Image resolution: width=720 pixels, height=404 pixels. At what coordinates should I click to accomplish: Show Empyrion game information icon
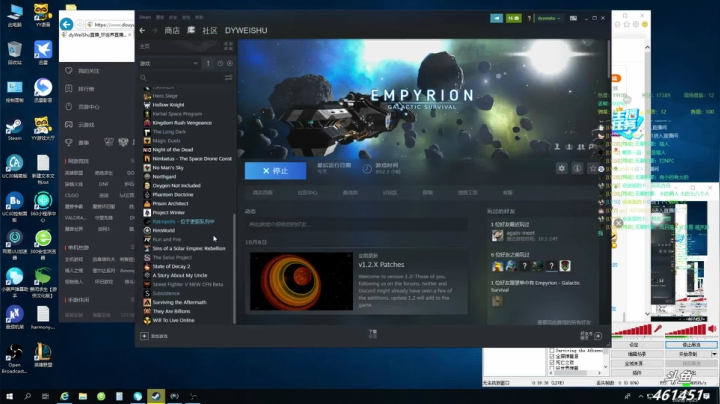pos(577,168)
